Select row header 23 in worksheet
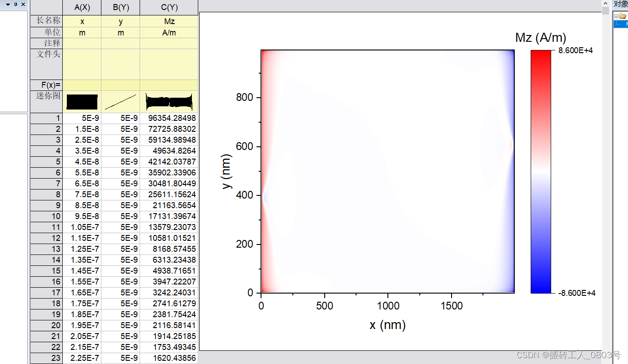 [x=46, y=358]
